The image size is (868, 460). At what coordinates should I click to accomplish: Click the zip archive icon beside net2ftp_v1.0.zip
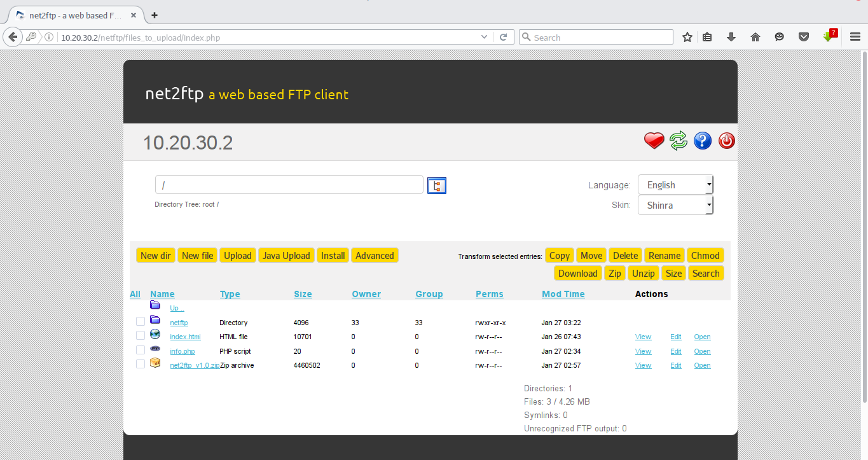pos(155,363)
